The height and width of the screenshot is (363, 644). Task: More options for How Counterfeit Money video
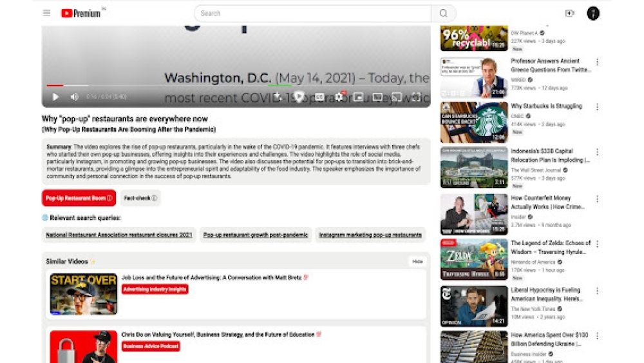[597, 199]
